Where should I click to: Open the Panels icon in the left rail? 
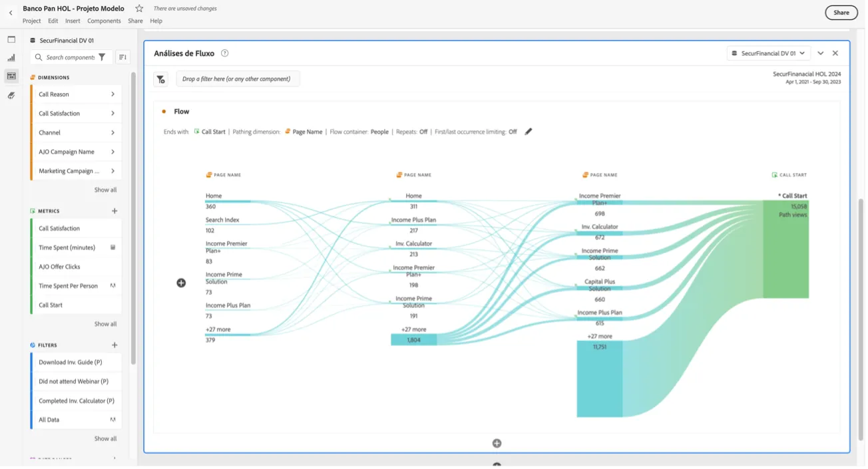coord(11,40)
